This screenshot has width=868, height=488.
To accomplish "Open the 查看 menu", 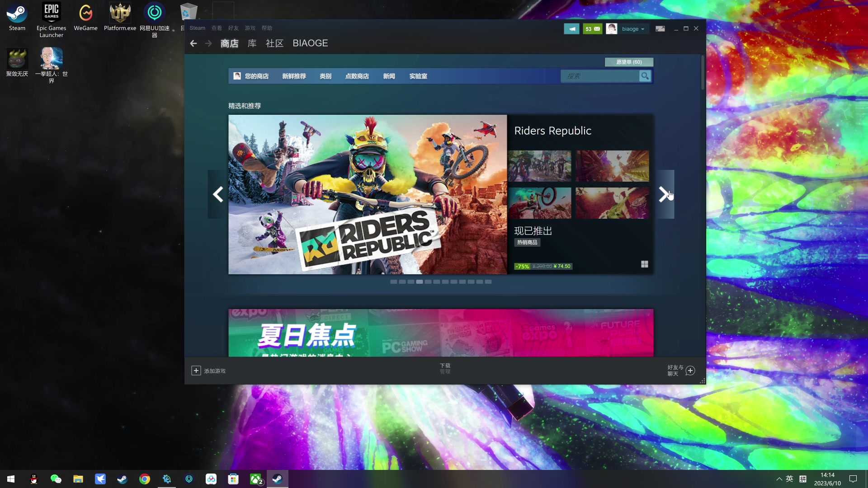I will pos(217,28).
